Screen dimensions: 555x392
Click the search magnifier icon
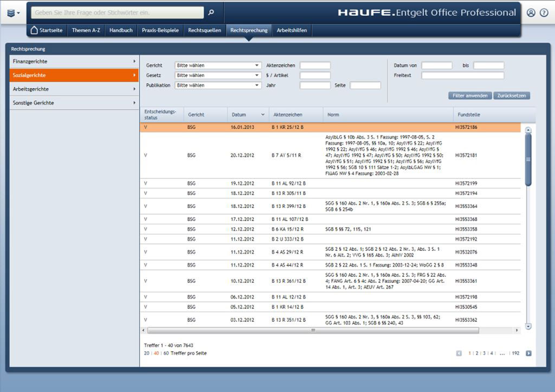211,13
